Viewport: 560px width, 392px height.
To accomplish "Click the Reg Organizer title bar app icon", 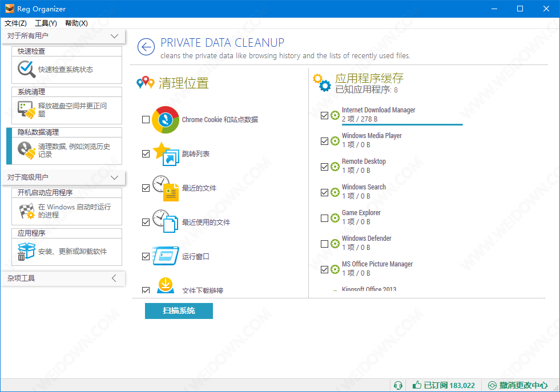I will click(10, 9).
